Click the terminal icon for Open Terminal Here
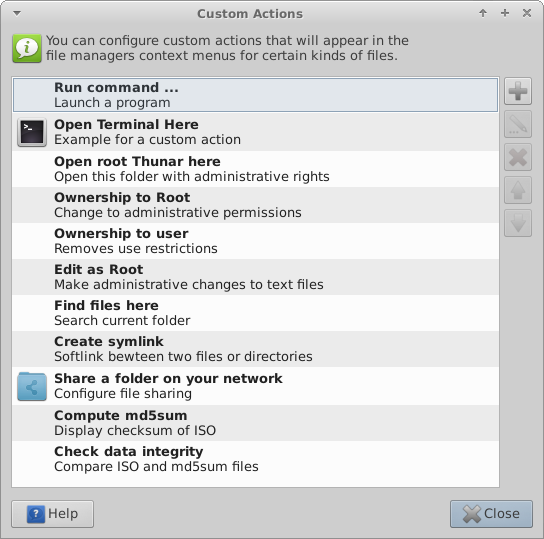The height and width of the screenshot is (539, 544). (x=32, y=132)
